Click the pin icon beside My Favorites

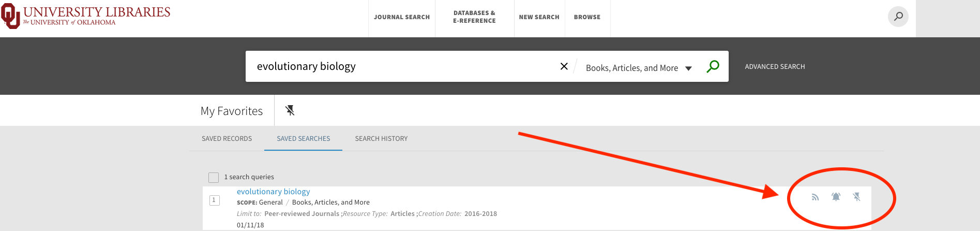[290, 110]
